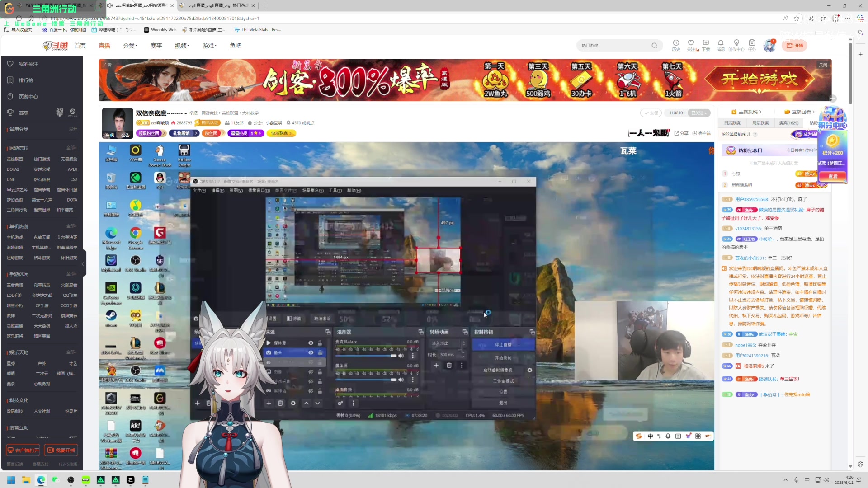Click the streamer avatar thumbnail
The width and height of the screenshot is (868, 488).
[118, 123]
